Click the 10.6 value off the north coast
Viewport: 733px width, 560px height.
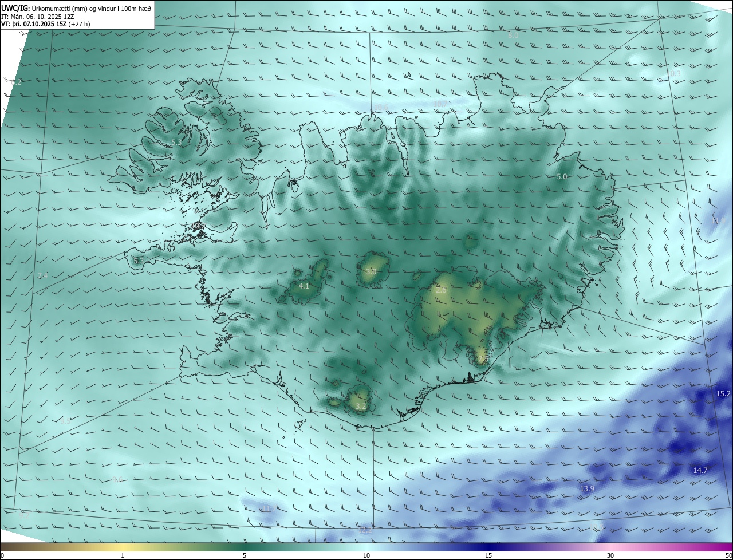[380, 107]
